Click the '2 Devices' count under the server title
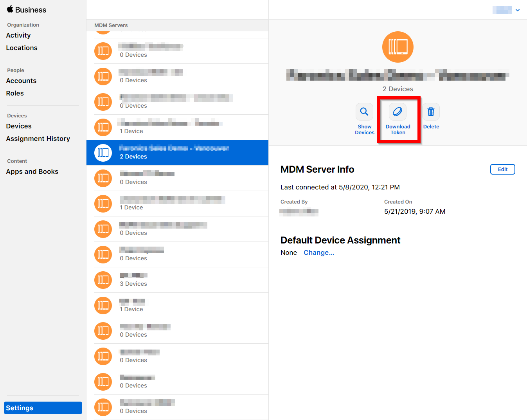Viewport: 527px width, 420px height. point(398,89)
